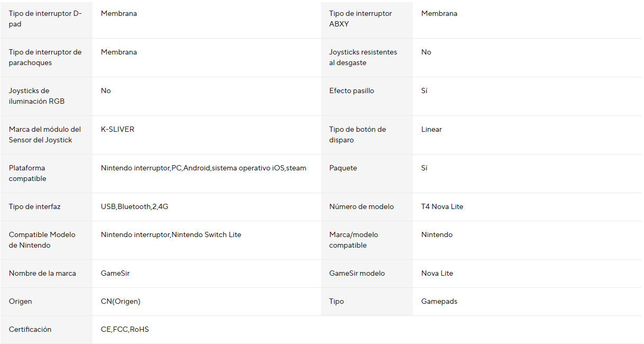
Task: Click the "T4 Nova Lite" model number
Action: pos(442,206)
